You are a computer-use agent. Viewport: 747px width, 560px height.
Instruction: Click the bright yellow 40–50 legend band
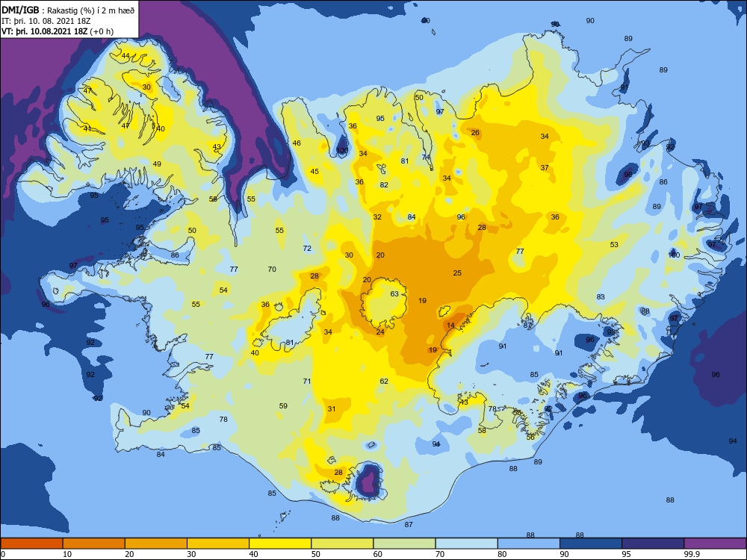(280, 544)
